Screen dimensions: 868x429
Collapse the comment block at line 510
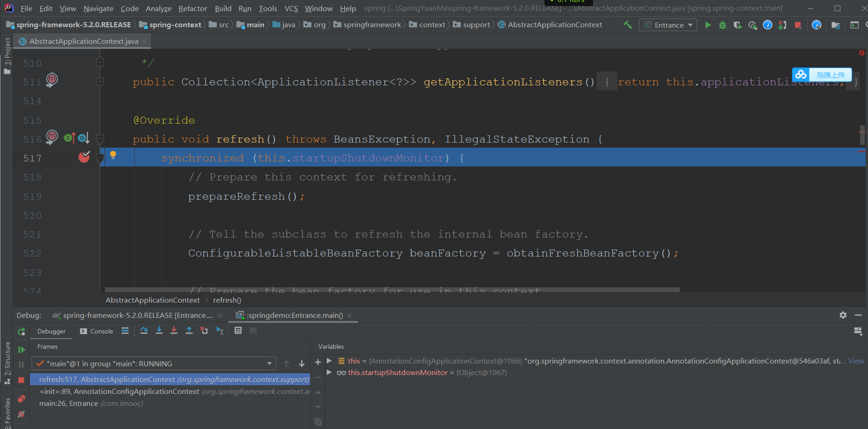pos(100,62)
